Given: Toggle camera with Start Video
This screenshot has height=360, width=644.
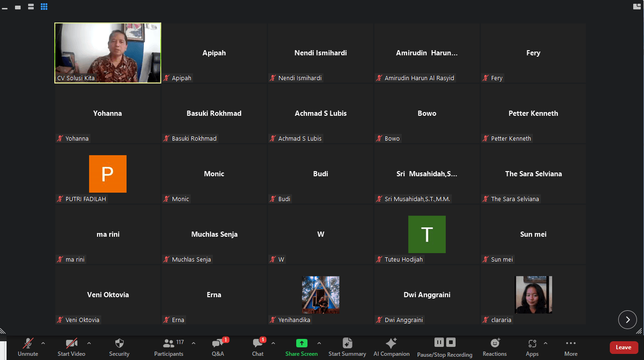Looking at the screenshot, I should (x=71, y=347).
